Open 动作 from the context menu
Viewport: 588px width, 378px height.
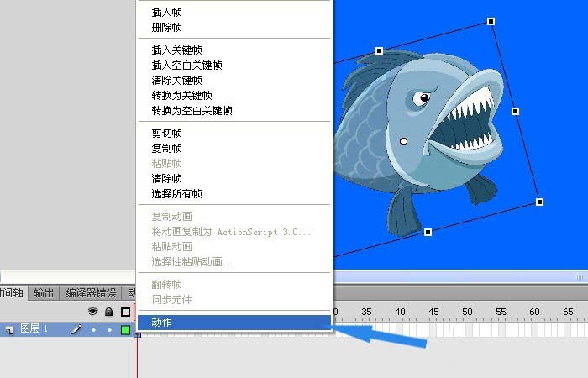point(234,323)
